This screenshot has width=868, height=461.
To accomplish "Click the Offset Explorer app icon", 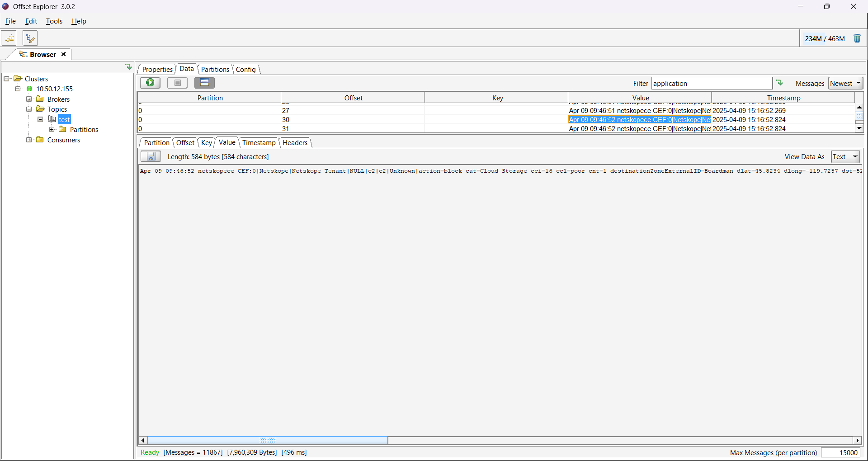I will coord(5,6).
